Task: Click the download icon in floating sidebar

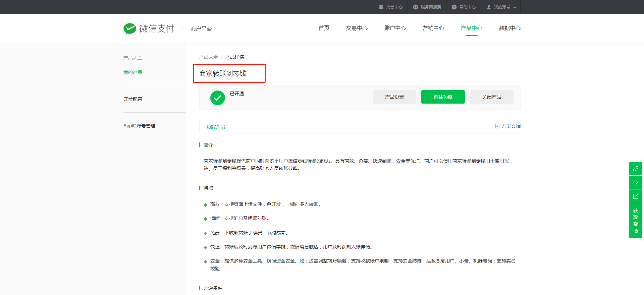Action: tap(636, 182)
